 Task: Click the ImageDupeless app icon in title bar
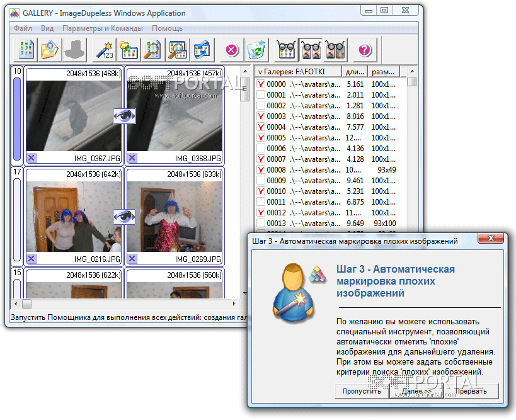coord(14,13)
